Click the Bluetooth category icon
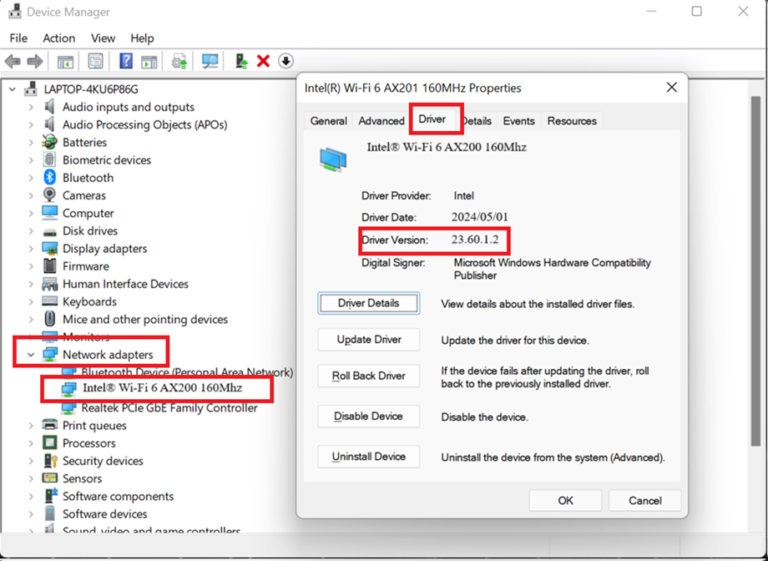This screenshot has height=561, width=768. [49, 177]
